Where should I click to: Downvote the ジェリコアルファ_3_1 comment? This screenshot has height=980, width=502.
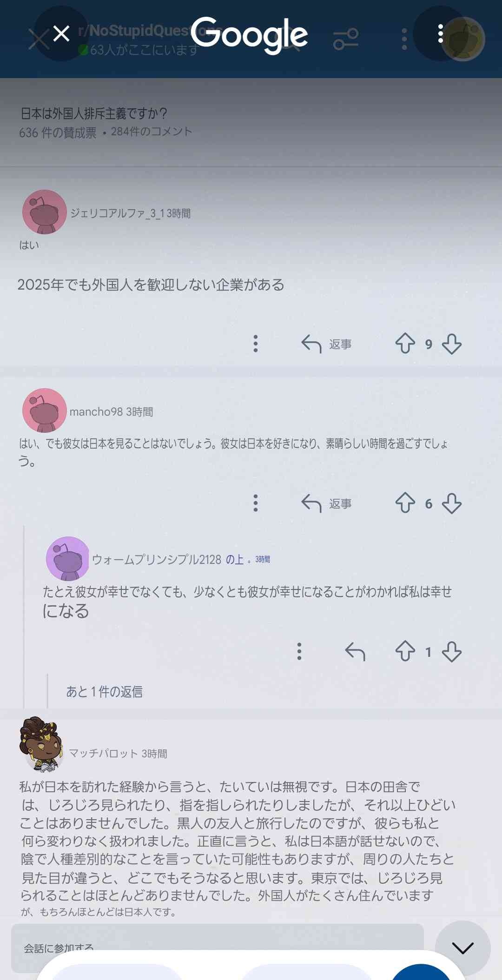(452, 344)
